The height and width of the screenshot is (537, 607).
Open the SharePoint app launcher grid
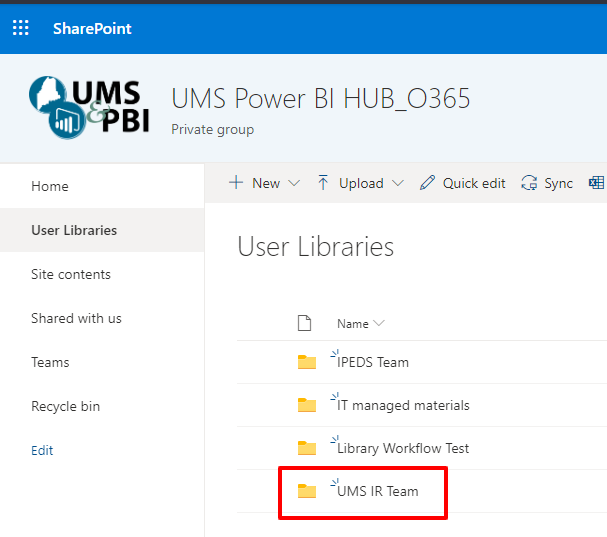[x=21, y=28]
